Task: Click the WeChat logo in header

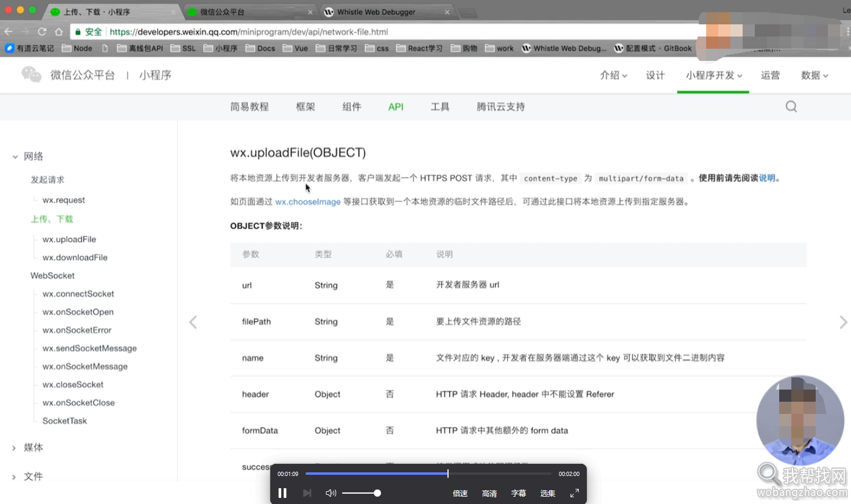Action: pos(32,75)
